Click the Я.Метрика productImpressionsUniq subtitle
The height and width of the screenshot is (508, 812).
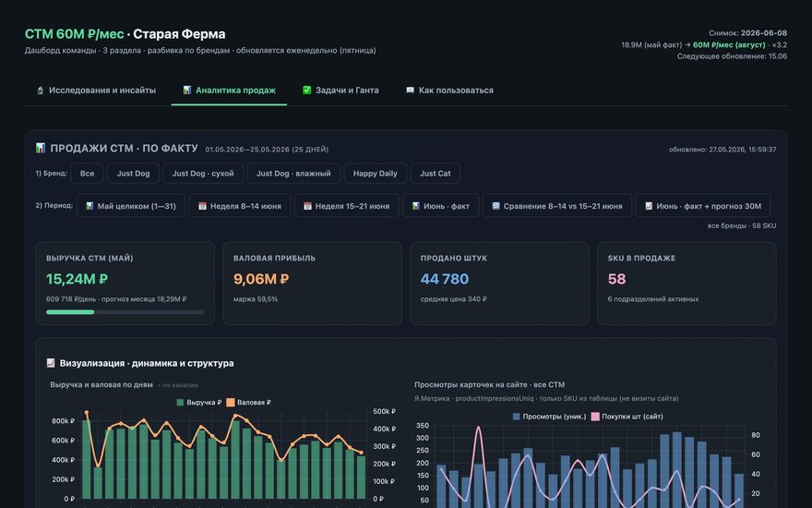click(x=546, y=399)
